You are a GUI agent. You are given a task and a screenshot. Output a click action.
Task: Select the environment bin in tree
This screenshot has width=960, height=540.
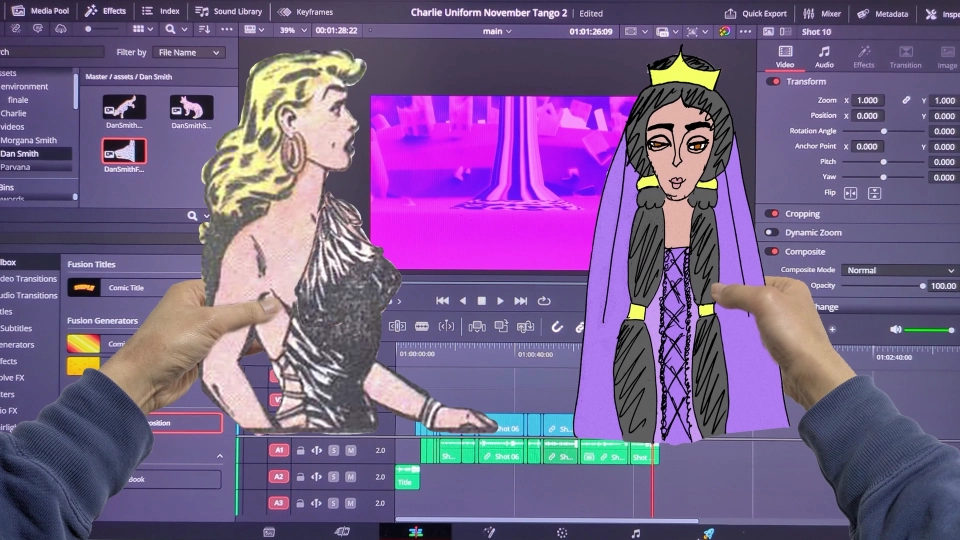[24, 86]
